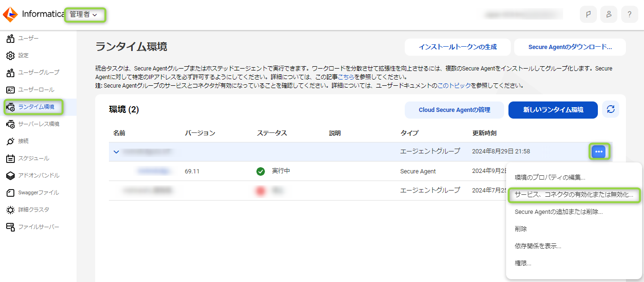This screenshot has width=644, height=282.
Task: Open the row actions menu (three dots)
Action: pos(599,151)
